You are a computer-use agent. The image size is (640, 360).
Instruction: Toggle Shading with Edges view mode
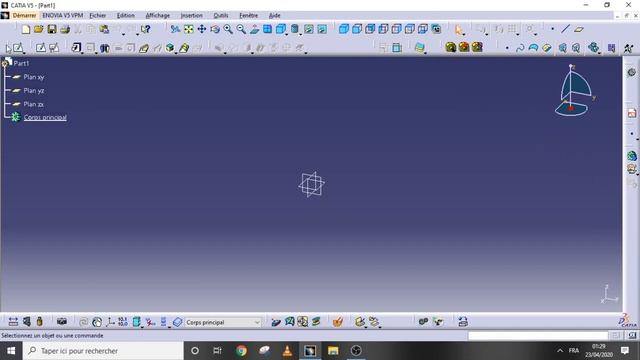click(357, 29)
